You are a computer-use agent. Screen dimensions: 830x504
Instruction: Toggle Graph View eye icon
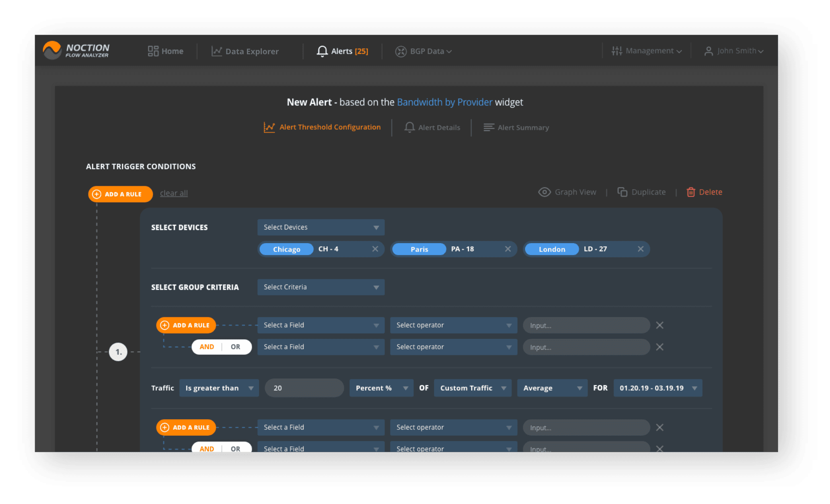(544, 192)
